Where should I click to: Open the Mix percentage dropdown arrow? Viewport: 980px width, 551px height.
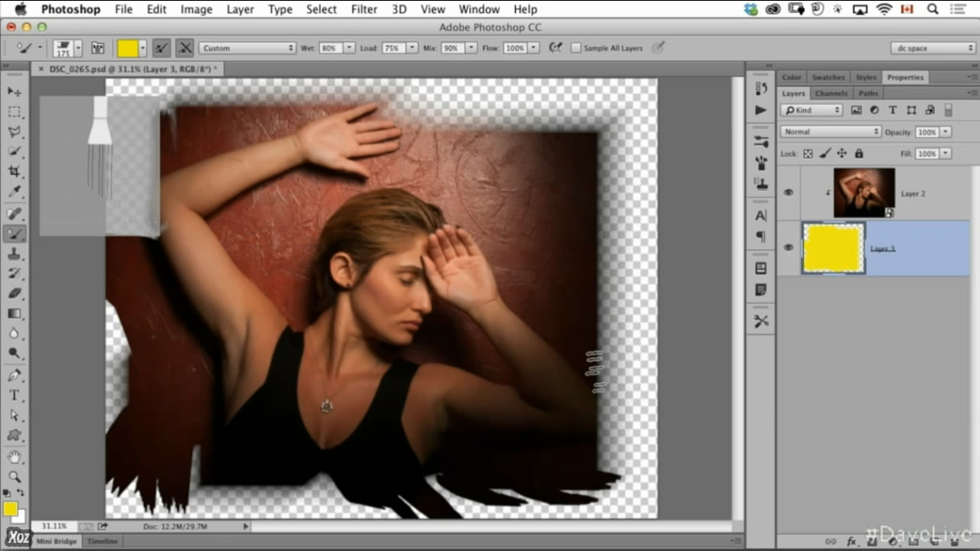pyautogui.click(x=471, y=48)
